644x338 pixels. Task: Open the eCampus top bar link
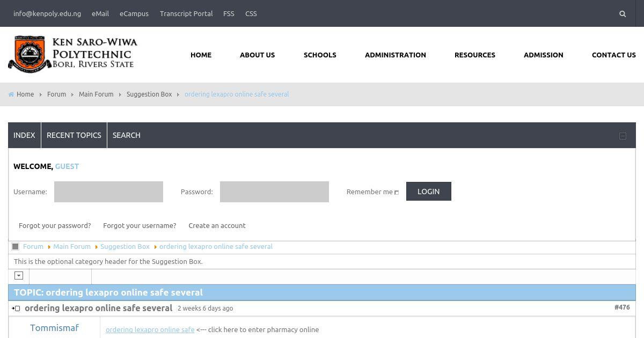134,13
